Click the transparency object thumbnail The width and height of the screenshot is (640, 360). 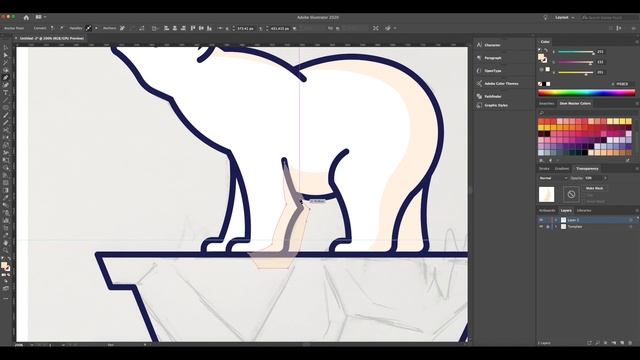point(547,194)
